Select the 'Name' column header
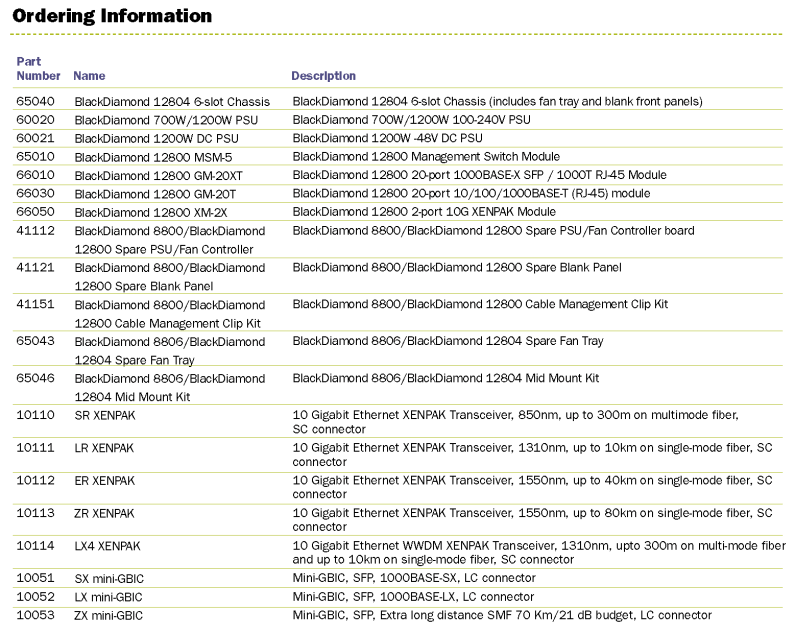Viewport: 795px width, 638px height. click(x=89, y=76)
